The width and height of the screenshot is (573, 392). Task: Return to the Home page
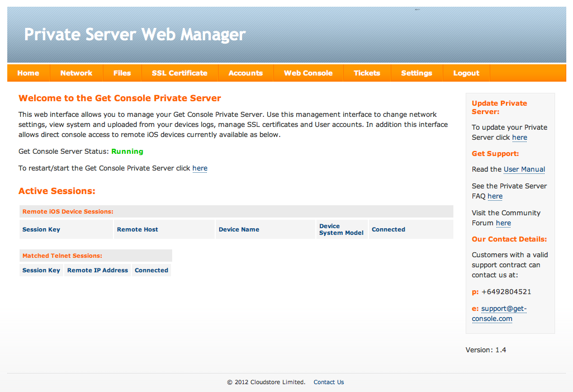point(28,73)
